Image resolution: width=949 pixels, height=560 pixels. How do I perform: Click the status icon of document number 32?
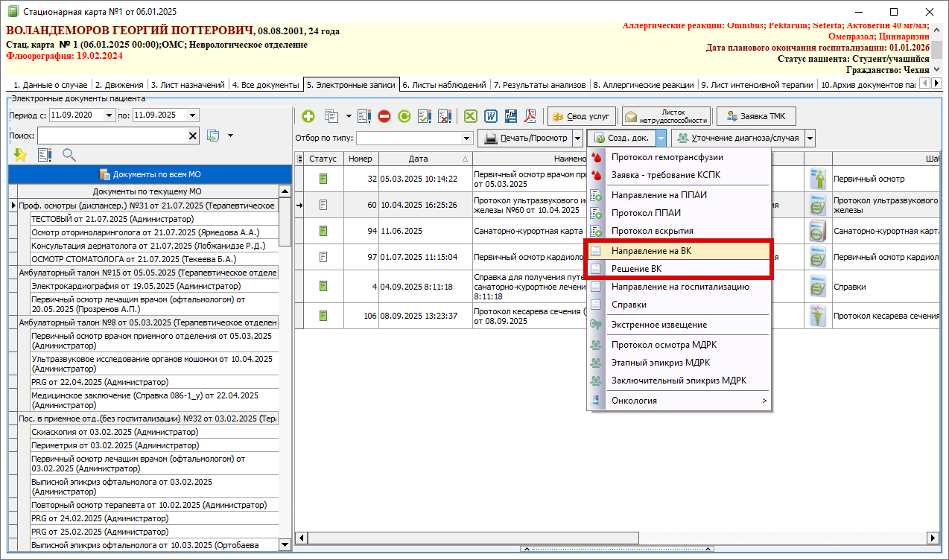pyautogui.click(x=323, y=179)
